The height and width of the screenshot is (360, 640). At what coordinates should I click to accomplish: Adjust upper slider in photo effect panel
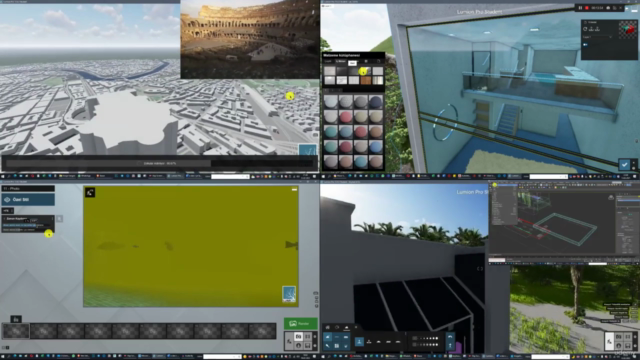(27, 225)
